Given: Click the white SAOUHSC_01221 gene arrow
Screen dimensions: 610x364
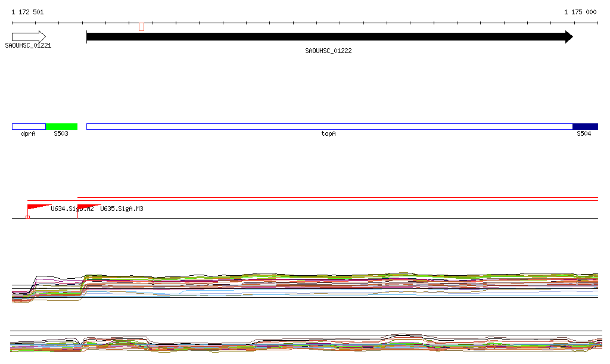Looking at the screenshot, I should coord(28,37).
